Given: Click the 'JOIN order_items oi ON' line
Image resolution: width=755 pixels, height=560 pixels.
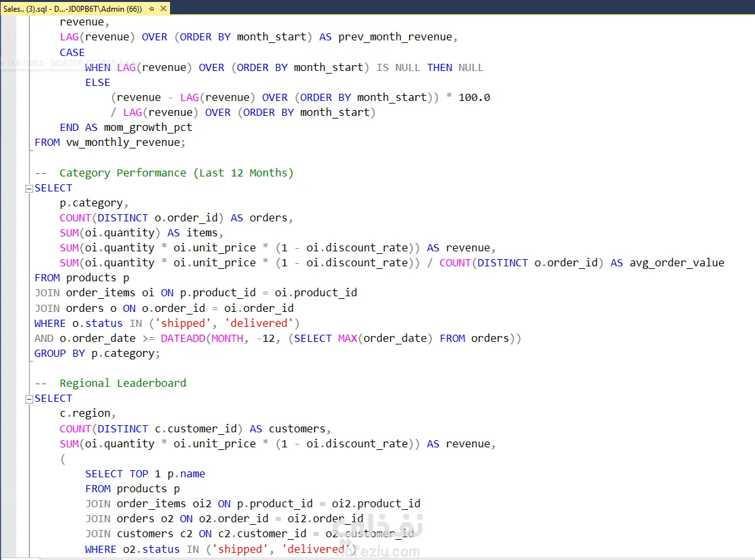Looking at the screenshot, I should [x=195, y=293].
